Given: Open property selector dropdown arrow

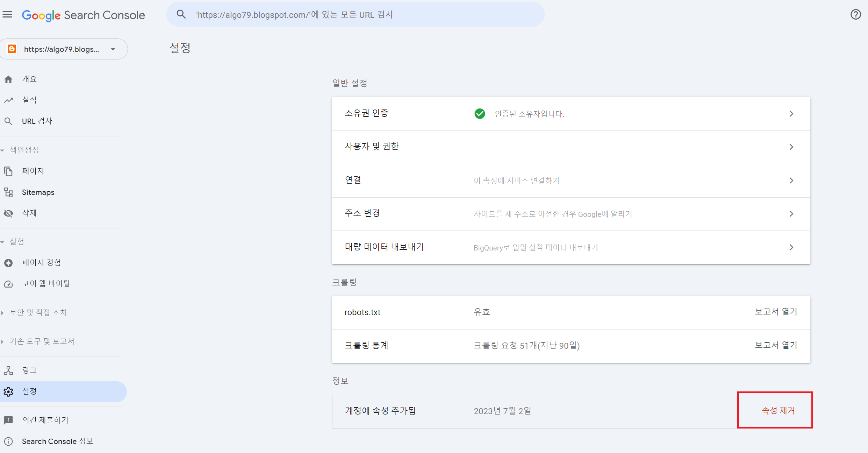Looking at the screenshot, I should [113, 49].
